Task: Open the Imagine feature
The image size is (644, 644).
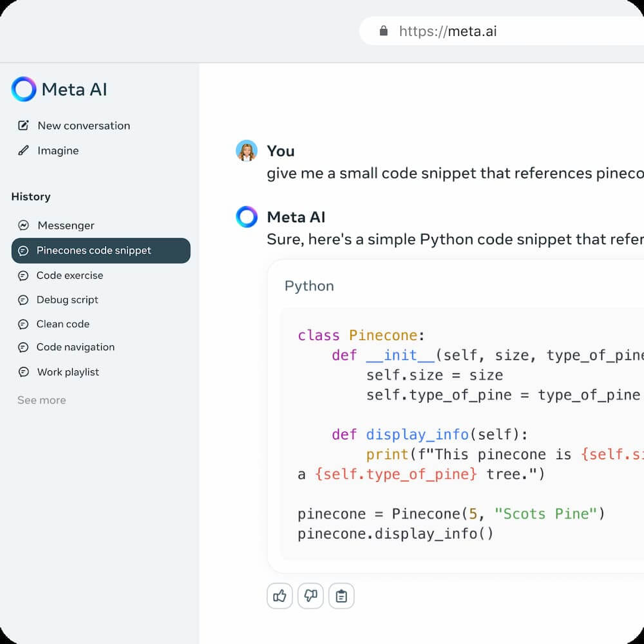Action: [x=58, y=151]
